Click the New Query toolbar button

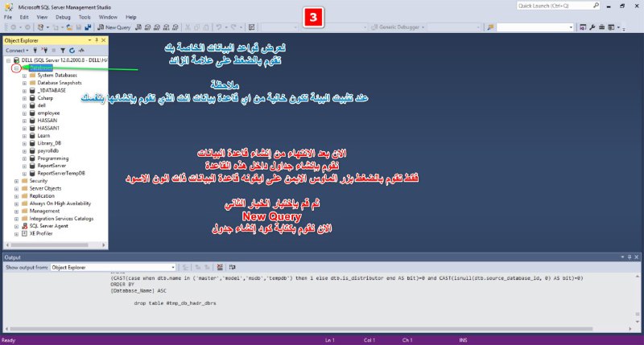tap(114, 27)
